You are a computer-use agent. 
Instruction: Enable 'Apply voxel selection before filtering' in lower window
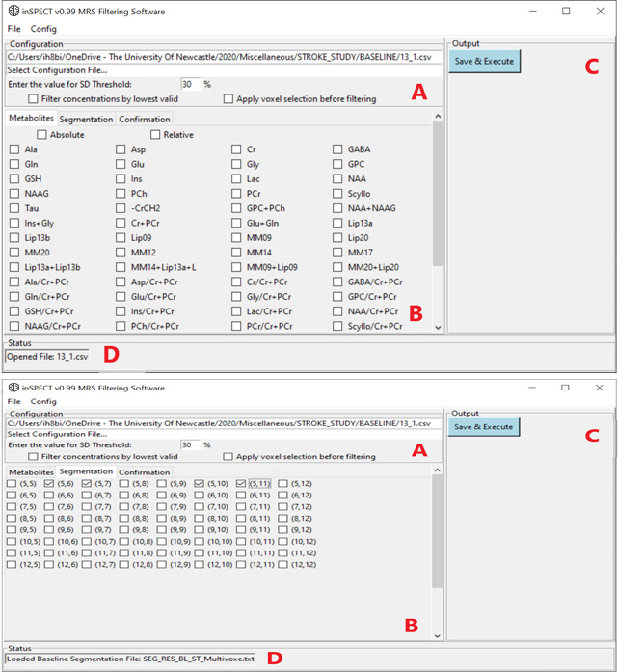(228, 457)
